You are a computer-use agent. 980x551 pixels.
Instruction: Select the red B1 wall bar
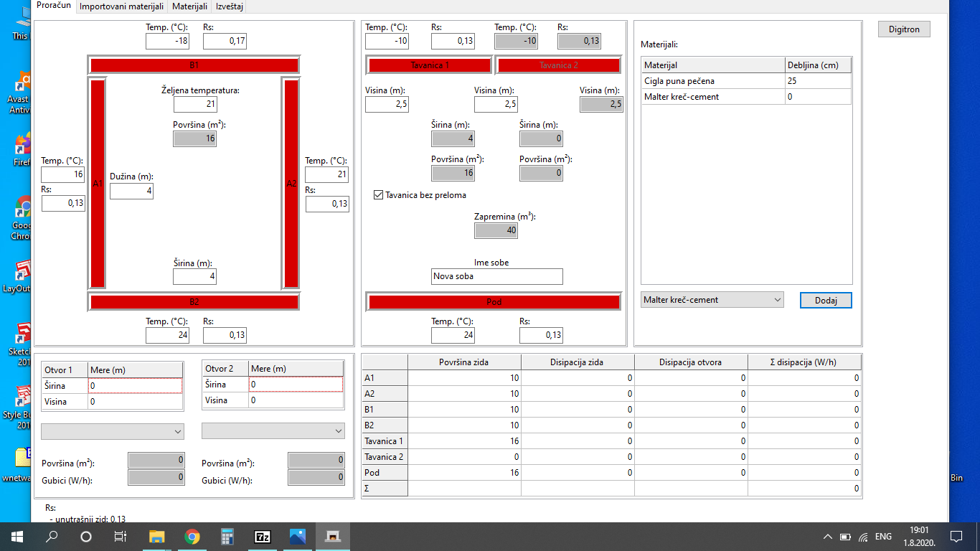[x=194, y=65]
